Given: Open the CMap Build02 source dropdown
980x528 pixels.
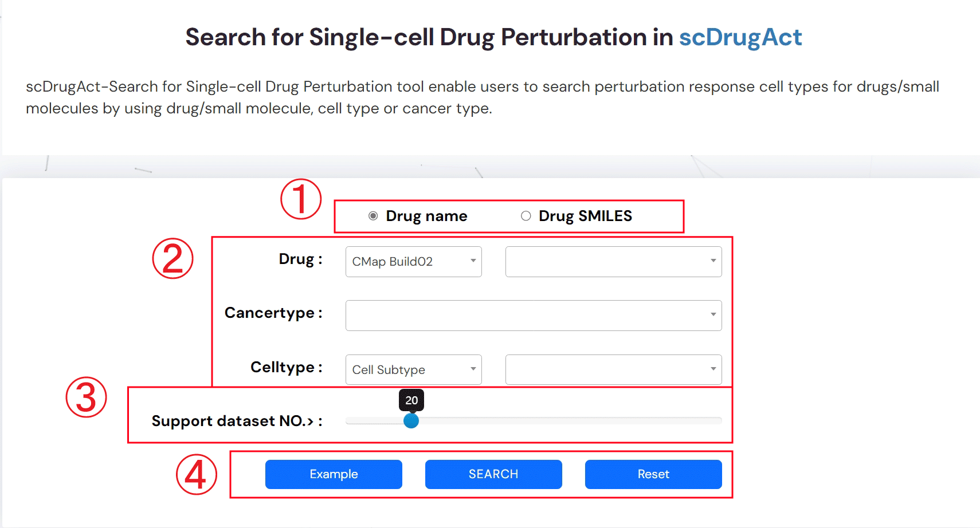Looking at the screenshot, I should click(x=413, y=262).
